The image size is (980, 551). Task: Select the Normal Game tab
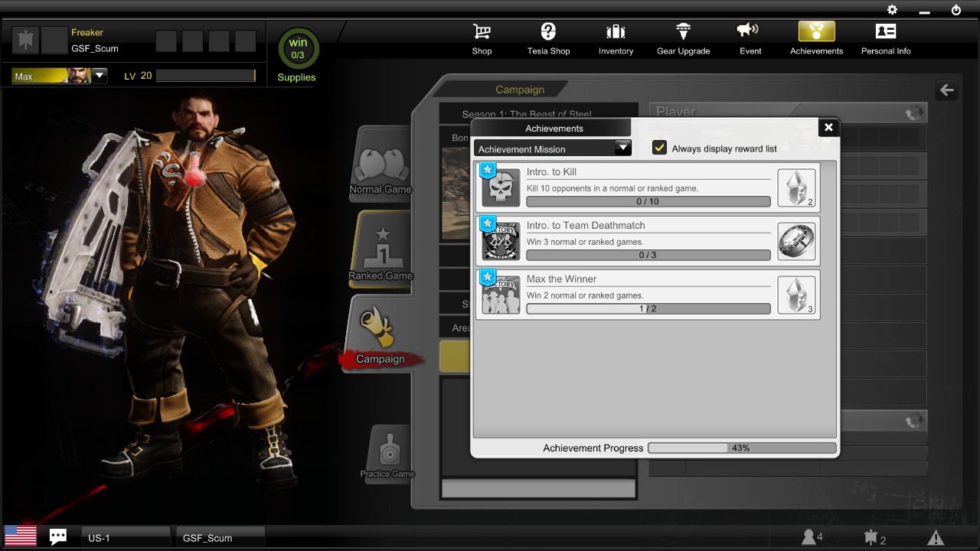[381, 165]
